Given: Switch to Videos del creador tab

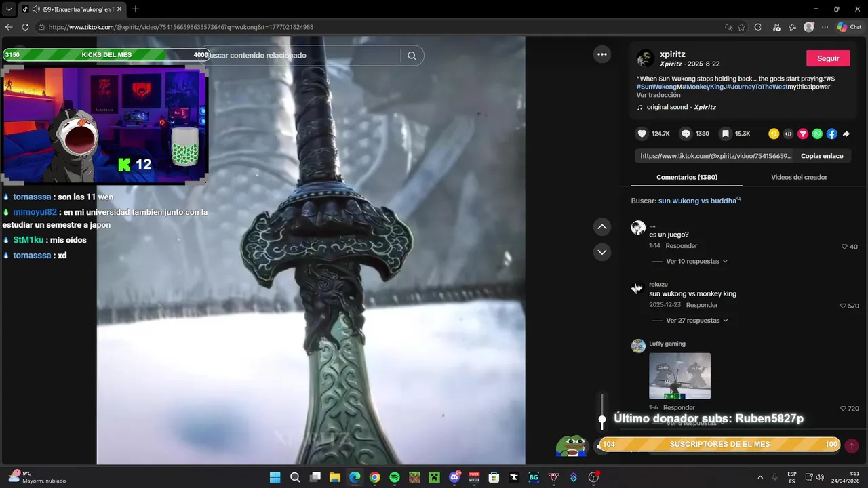Looking at the screenshot, I should click(799, 177).
